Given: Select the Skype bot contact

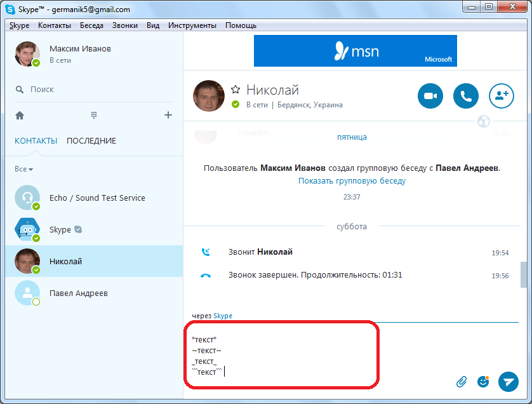Looking at the screenshot, I should [94, 229].
